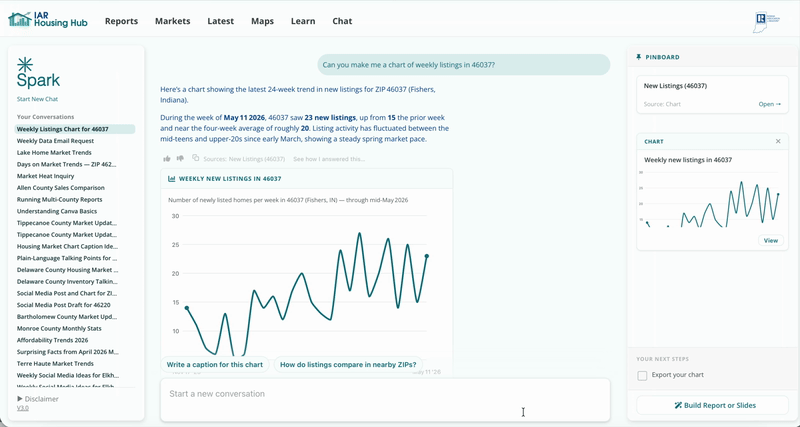Open Lake Home Market Trends conversation
The image size is (800, 427).
(x=54, y=153)
